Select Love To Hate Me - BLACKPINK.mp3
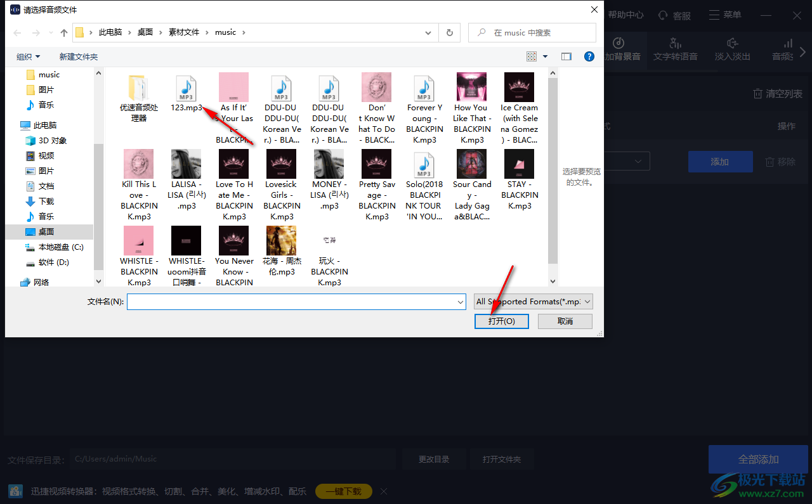 (233, 185)
